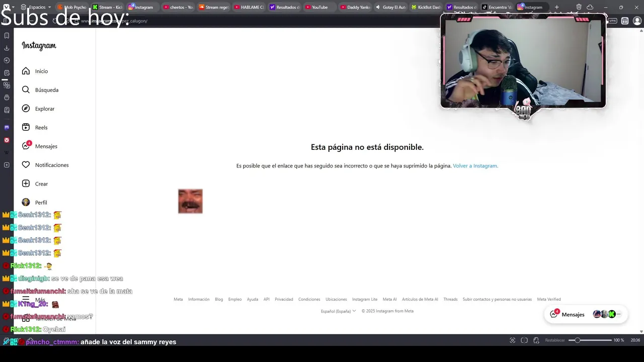Open Vivaldi history panel icon
Viewport: 644px width, 362px height.
pos(7,60)
